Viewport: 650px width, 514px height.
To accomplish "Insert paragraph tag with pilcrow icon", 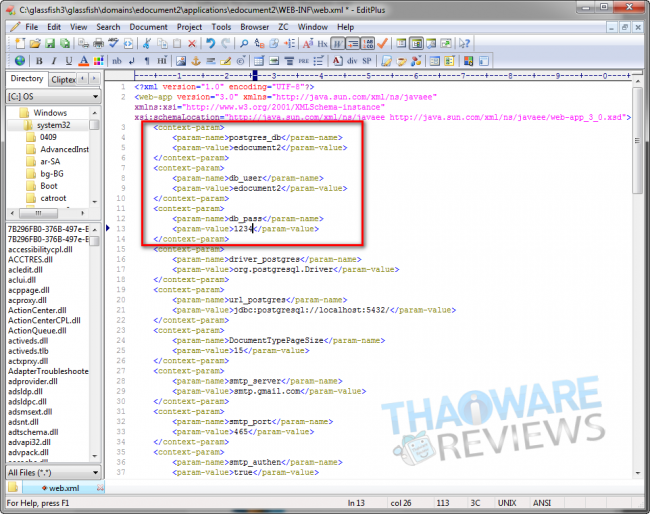I will tap(147, 61).
